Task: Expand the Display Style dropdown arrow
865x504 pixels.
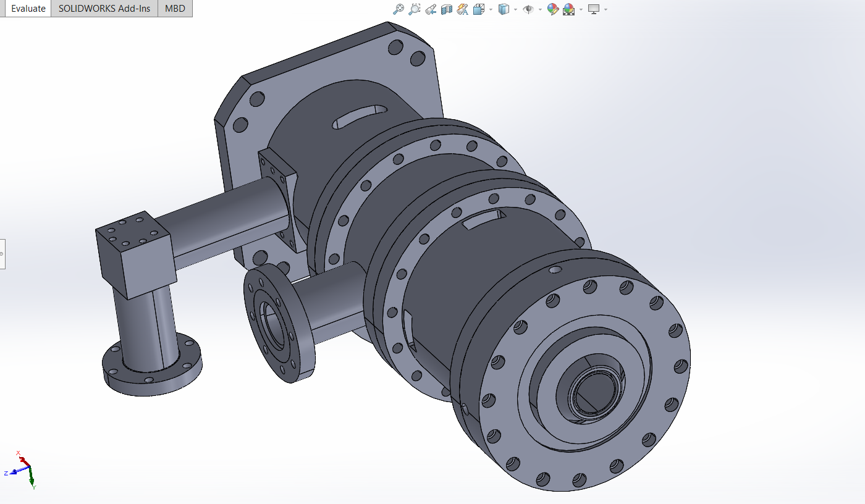Action: coord(515,9)
